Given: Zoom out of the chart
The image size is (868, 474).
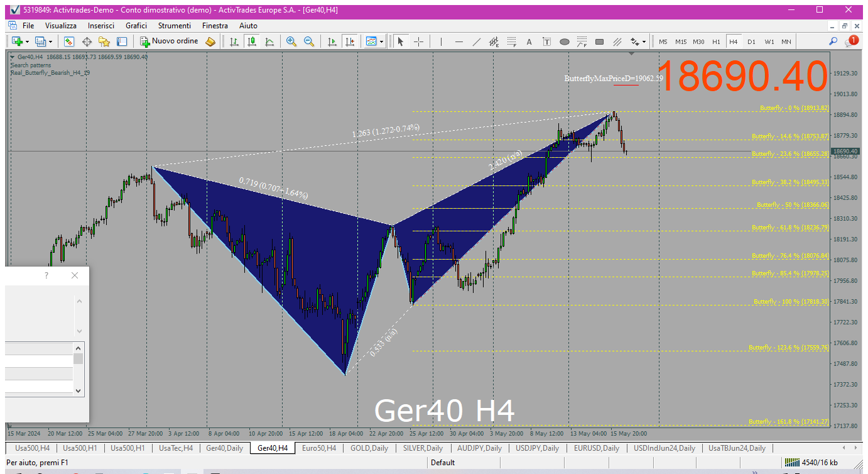Looking at the screenshot, I should 308,41.
